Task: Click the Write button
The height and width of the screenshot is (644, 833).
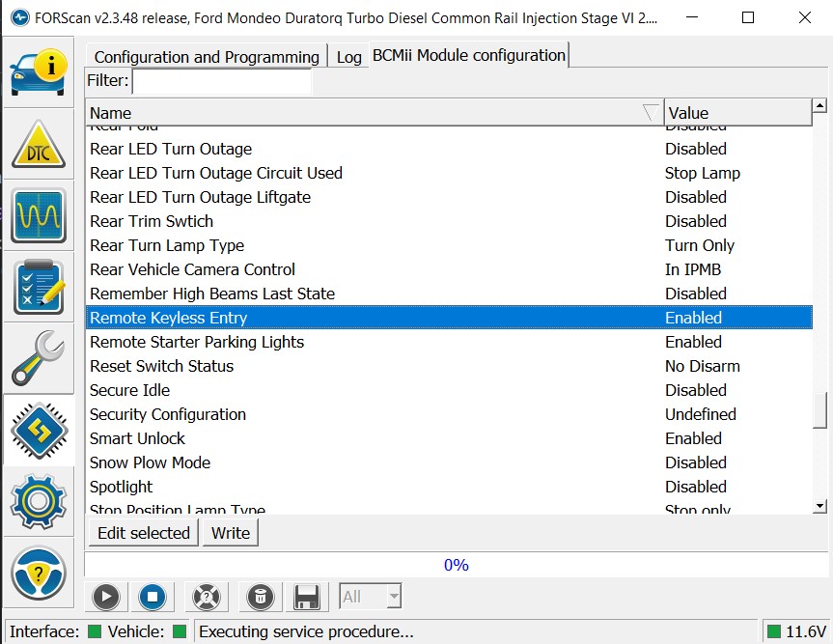Action: (x=231, y=533)
